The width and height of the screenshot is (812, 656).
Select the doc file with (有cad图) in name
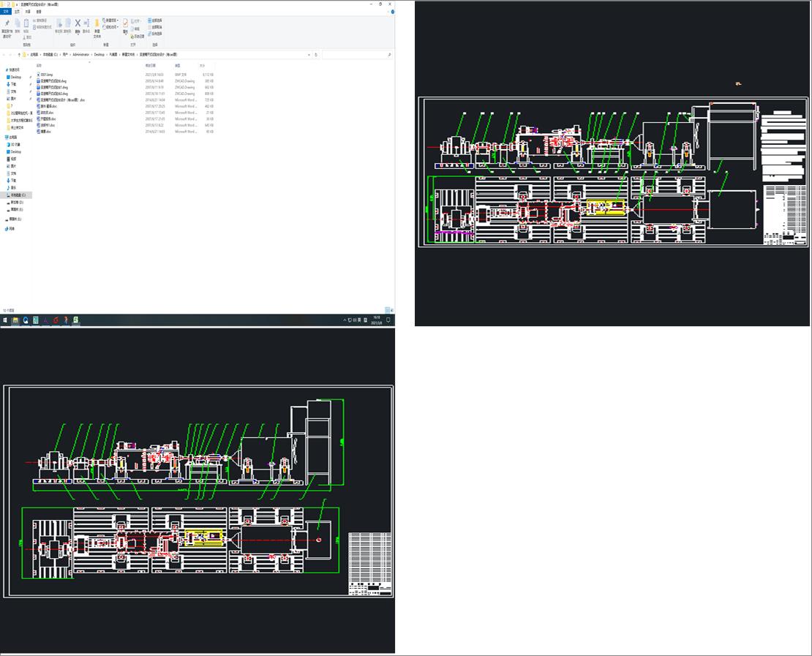[63, 100]
